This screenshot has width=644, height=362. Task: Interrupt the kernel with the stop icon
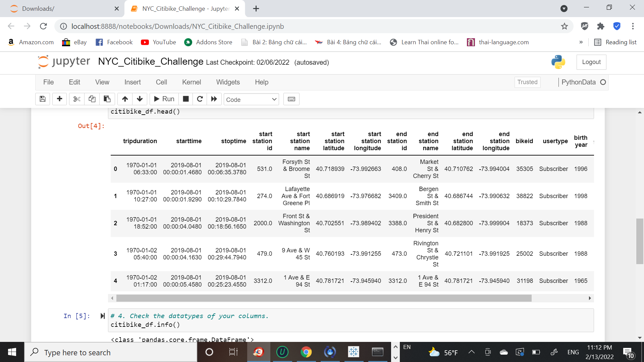[186, 99]
